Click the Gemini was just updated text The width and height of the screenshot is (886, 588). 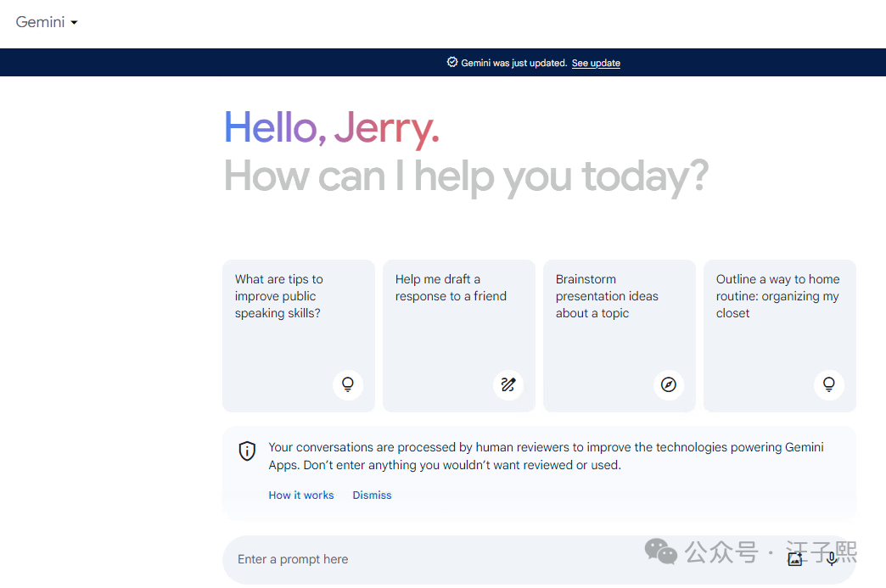pyautogui.click(x=513, y=63)
